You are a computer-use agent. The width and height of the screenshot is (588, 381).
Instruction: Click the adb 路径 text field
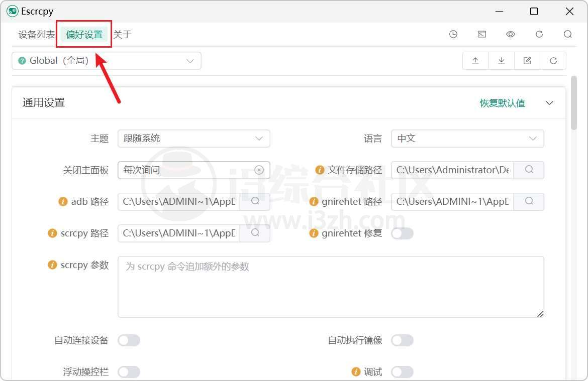179,202
